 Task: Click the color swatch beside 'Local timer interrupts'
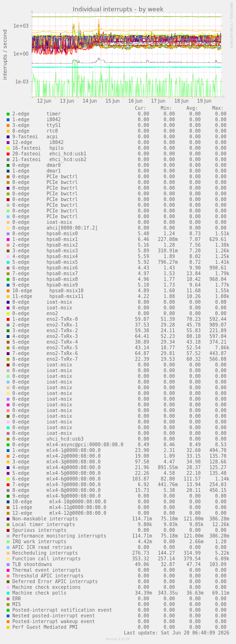tap(8, 525)
